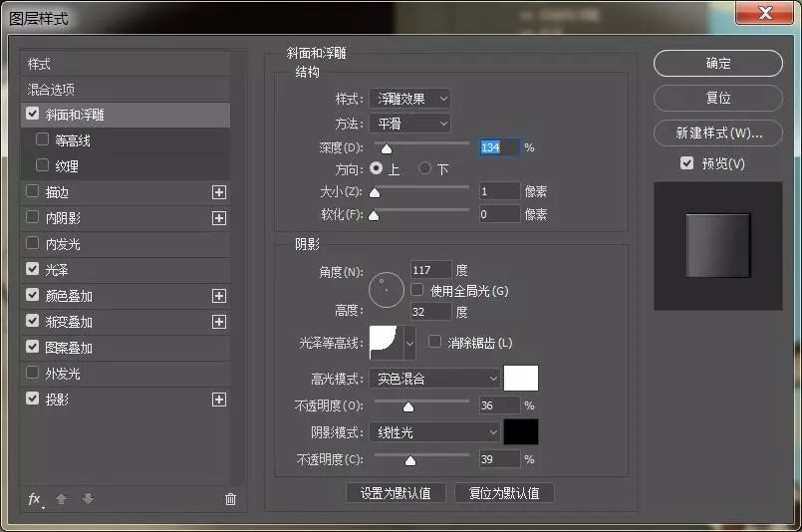Select the 下 direction radio button
This screenshot has height=532, width=802.
tap(425, 168)
